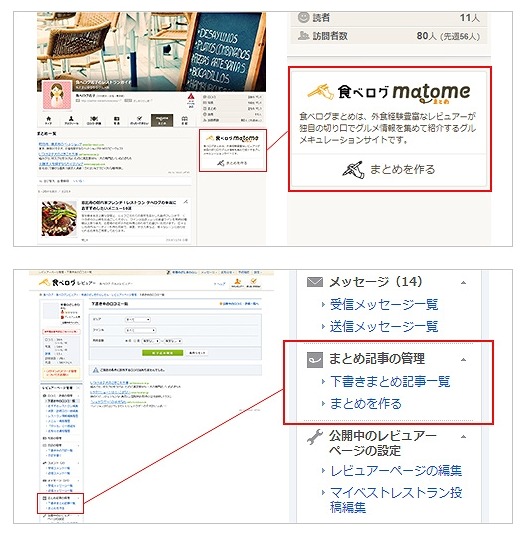Click 公開中のレビュアーページの設定 header

click(x=383, y=443)
